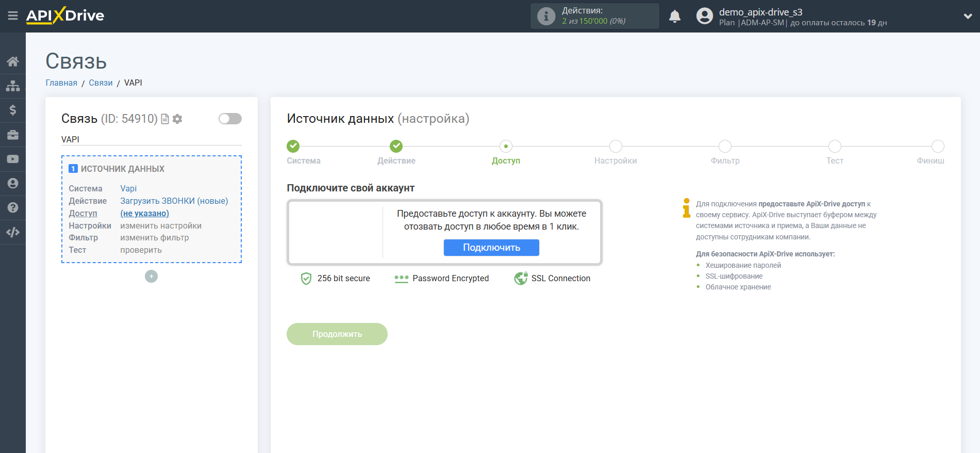Click the Password Encrypted text
This screenshot has width=980, height=453.
(x=451, y=279)
